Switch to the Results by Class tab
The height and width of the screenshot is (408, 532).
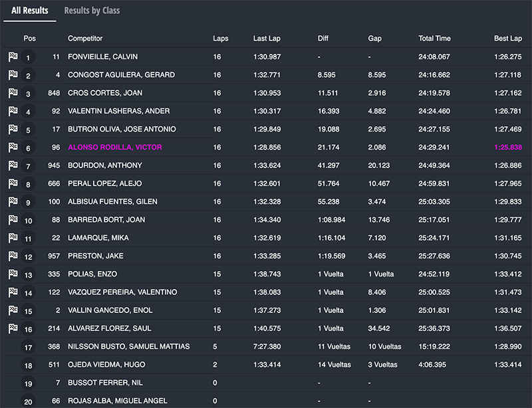(x=92, y=11)
